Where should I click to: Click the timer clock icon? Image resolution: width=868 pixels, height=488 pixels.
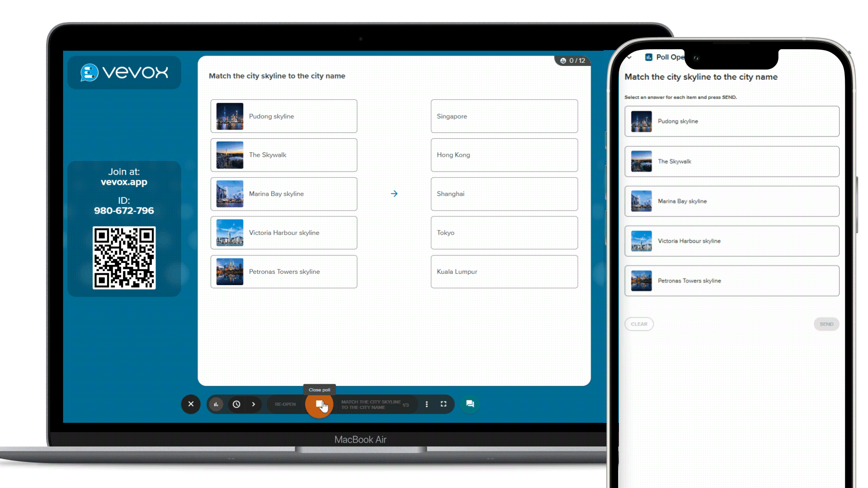pos(236,404)
